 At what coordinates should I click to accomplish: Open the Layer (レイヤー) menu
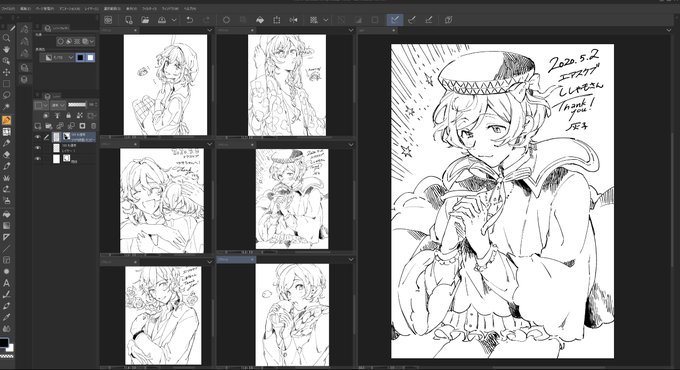click(x=92, y=8)
